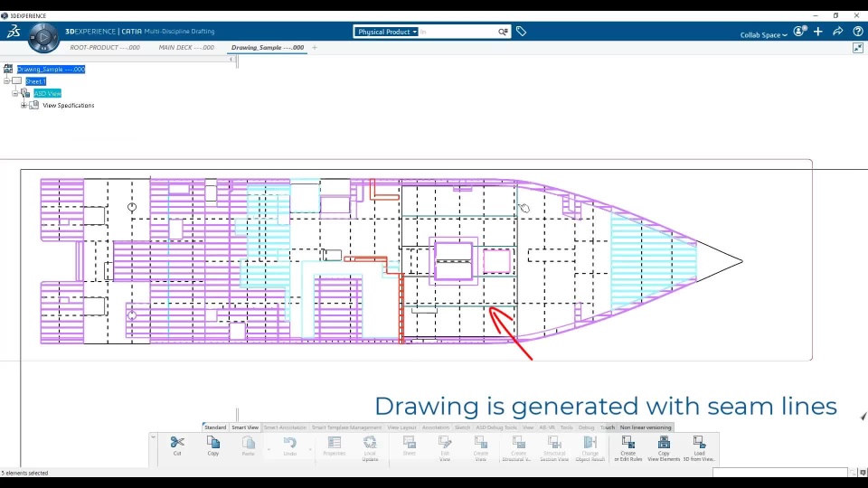Click the share arrow icon
Screen dimensions: 868x488
click(837, 32)
